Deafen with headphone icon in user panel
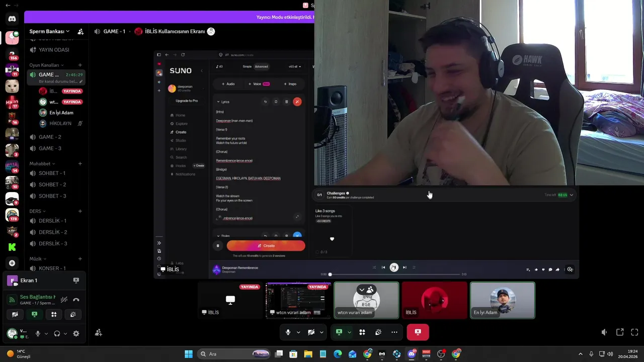The height and width of the screenshot is (362, 644). tap(57, 333)
